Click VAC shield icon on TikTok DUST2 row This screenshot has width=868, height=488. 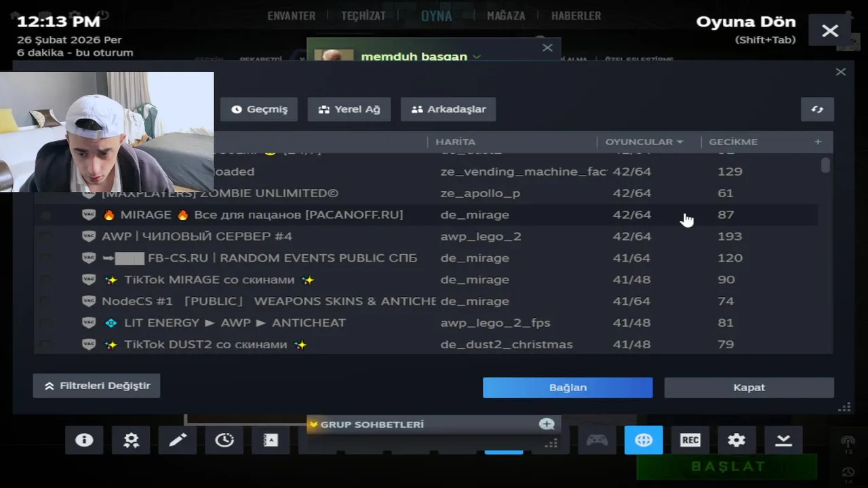click(89, 344)
